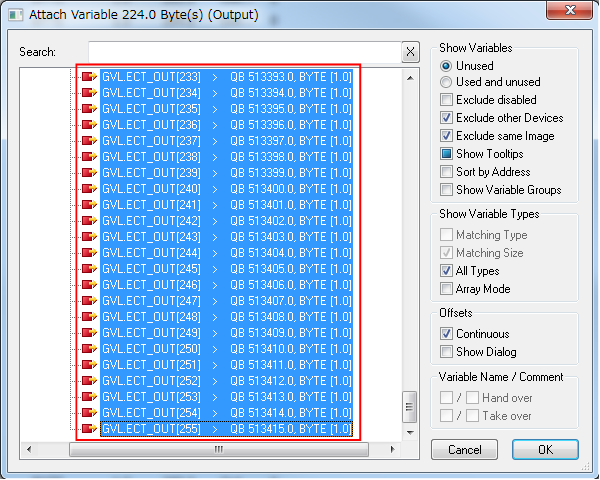600x480 pixels.
Task: Uncheck the Continuous offsets option
Action: [x=447, y=334]
